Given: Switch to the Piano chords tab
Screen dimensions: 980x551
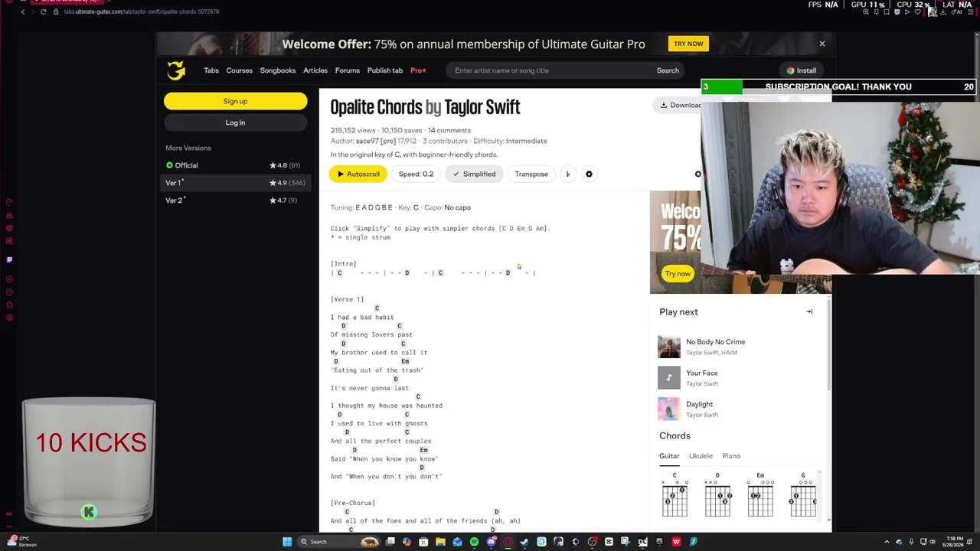Looking at the screenshot, I should click(731, 456).
